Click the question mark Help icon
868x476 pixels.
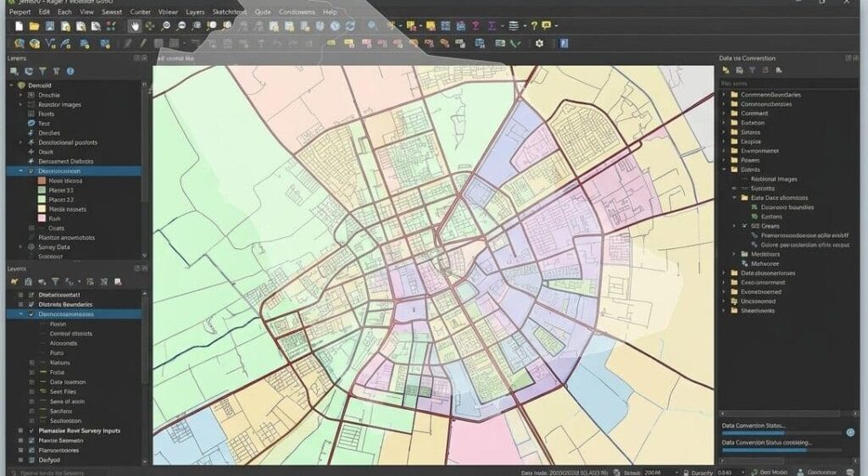click(534, 26)
